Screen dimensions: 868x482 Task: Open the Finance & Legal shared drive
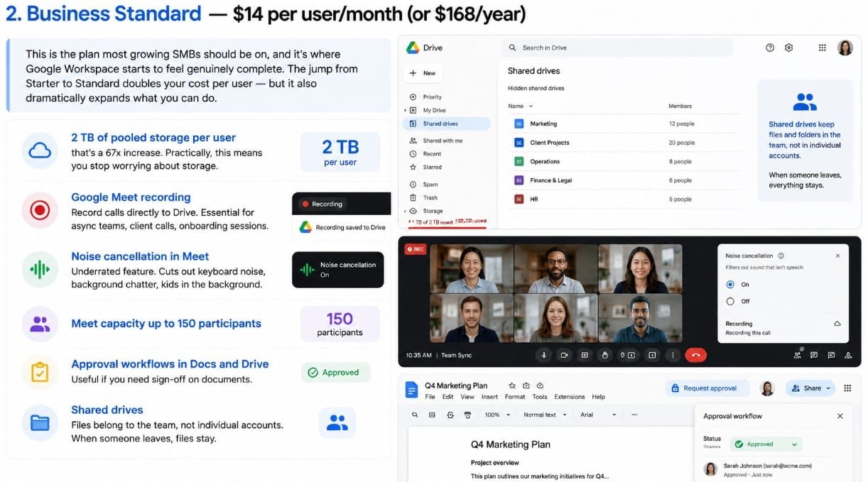[625, 180]
